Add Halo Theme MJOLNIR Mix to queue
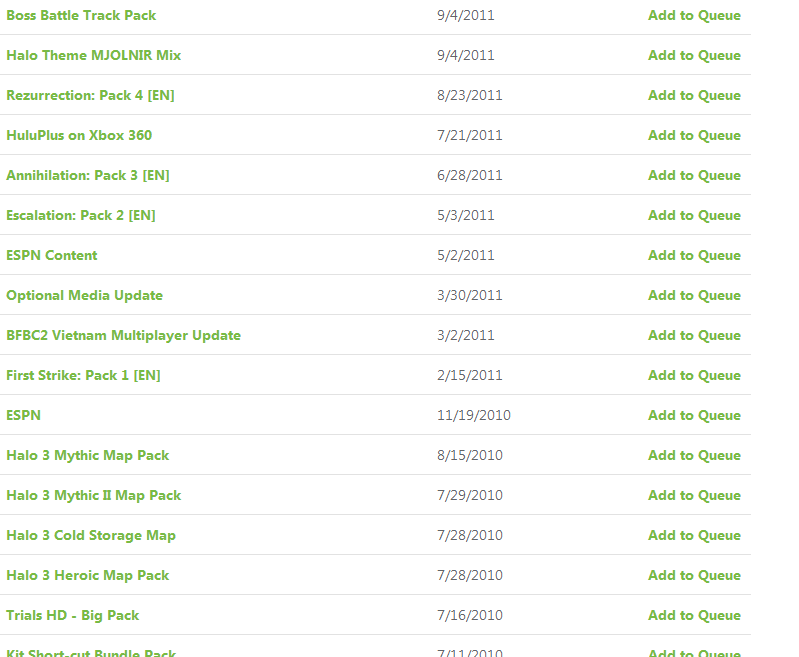Viewport: 799px width, 657px height. click(694, 55)
